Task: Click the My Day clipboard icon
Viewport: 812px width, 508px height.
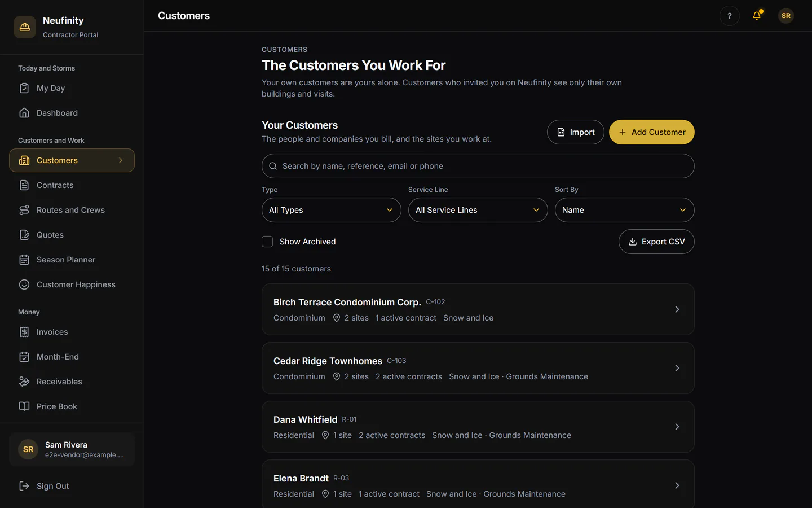Action: pos(24,88)
